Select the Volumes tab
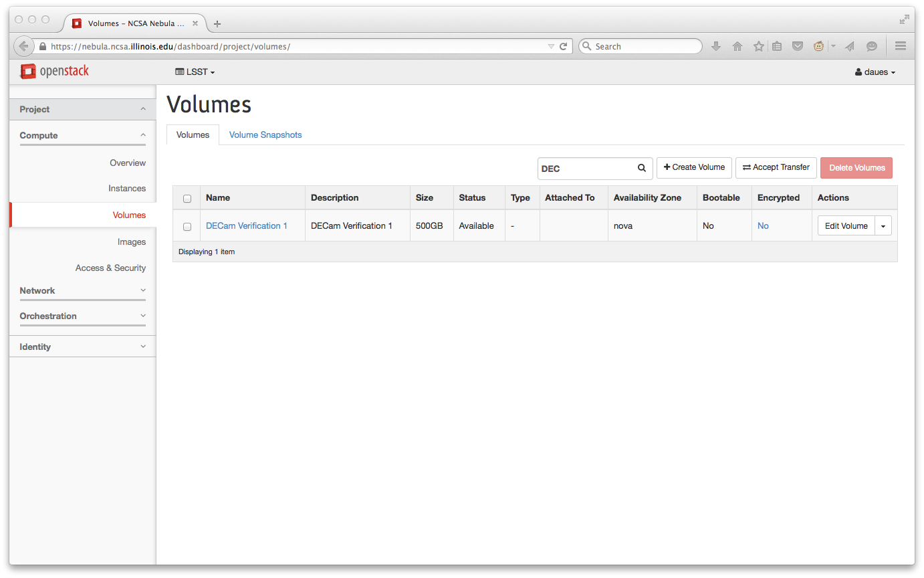The width and height of the screenshot is (924, 578). tap(193, 134)
